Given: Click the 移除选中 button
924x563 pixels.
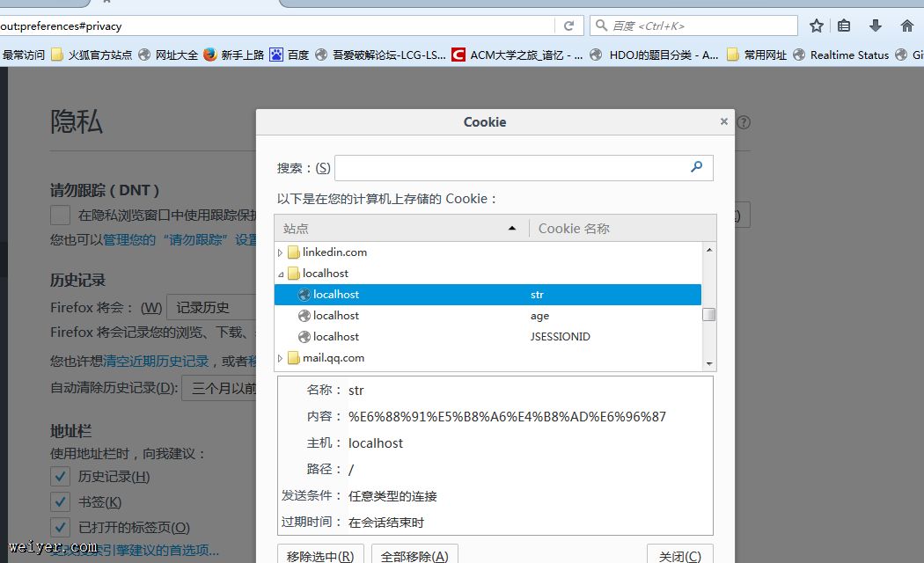Looking at the screenshot, I should (x=320, y=555).
